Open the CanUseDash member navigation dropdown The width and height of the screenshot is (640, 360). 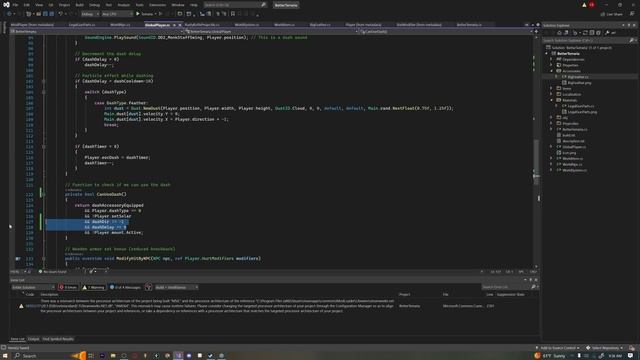point(447,31)
